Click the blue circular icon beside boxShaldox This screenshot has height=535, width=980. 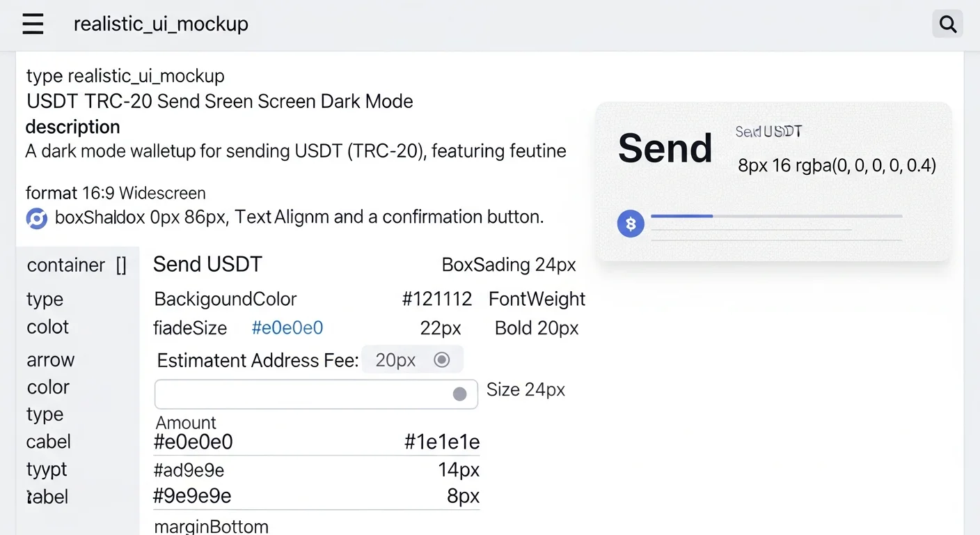[36, 218]
